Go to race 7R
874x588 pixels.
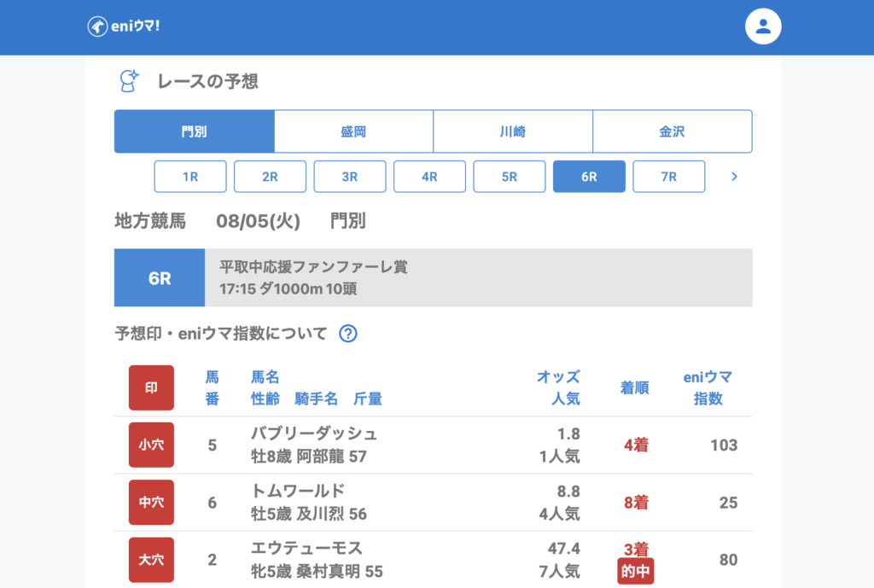pyautogui.click(x=668, y=177)
